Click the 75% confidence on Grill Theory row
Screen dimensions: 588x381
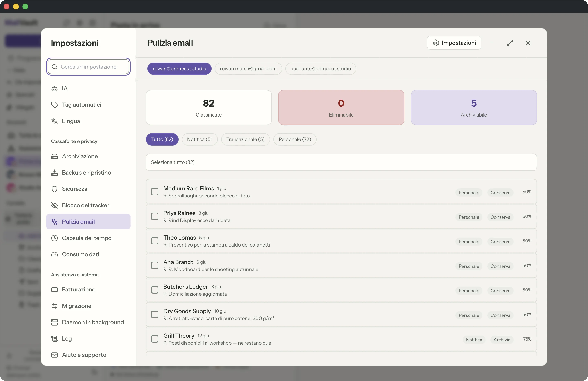[527, 339]
